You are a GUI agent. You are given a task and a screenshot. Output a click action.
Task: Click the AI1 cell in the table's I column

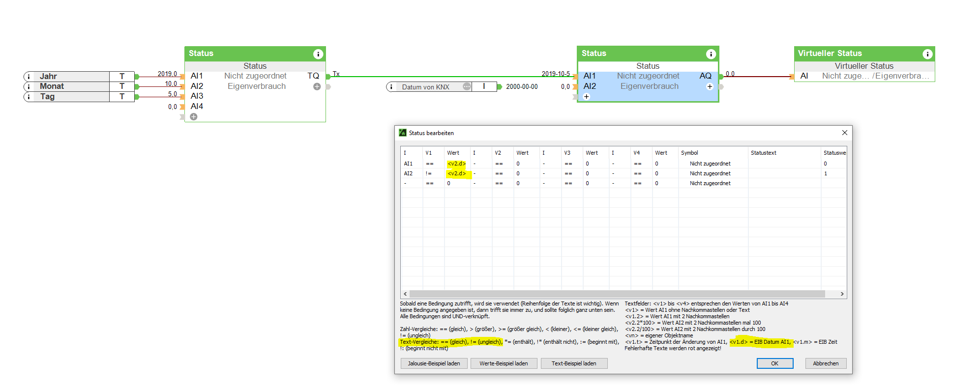(408, 164)
